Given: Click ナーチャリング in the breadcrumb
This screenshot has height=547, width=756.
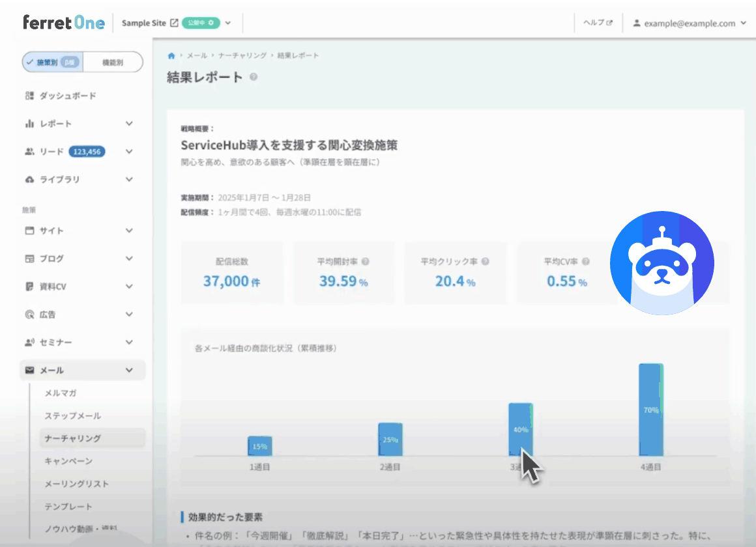Looking at the screenshot, I should click(x=241, y=56).
